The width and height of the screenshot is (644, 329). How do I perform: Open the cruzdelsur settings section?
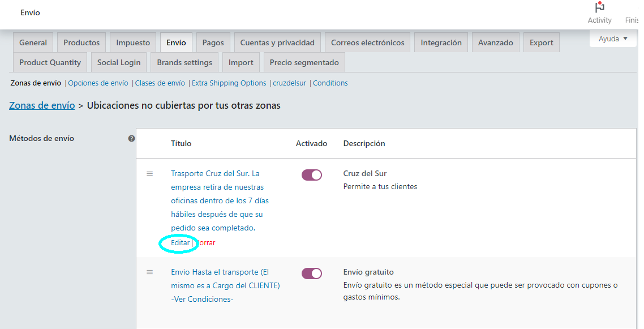(x=290, y=83)
